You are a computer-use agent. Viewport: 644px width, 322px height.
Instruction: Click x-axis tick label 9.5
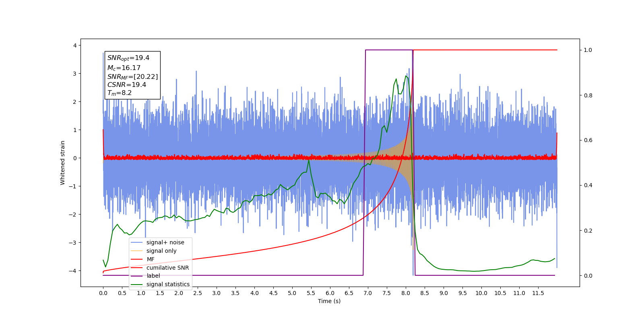[462, 293]
